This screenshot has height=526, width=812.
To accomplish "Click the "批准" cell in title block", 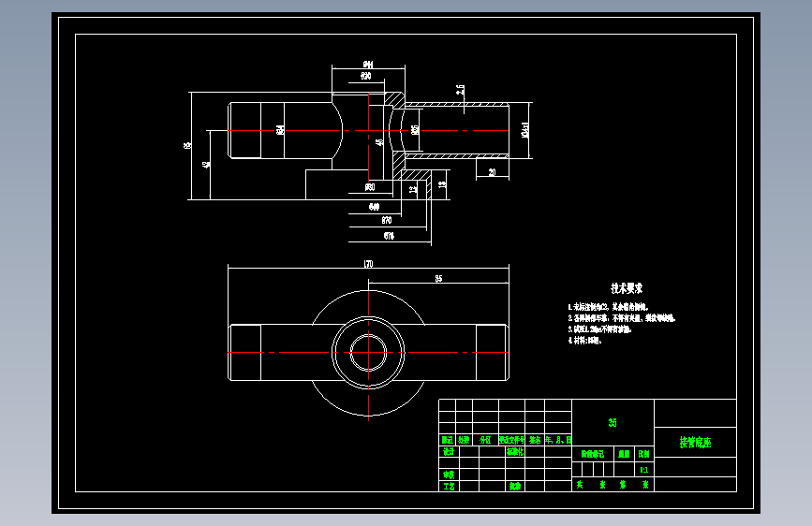I will 515,486.
